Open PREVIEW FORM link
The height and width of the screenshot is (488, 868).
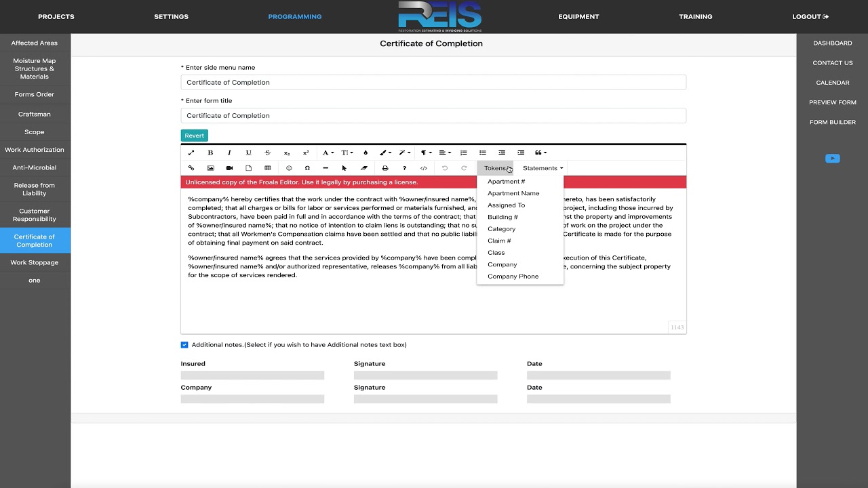point(833,102)
